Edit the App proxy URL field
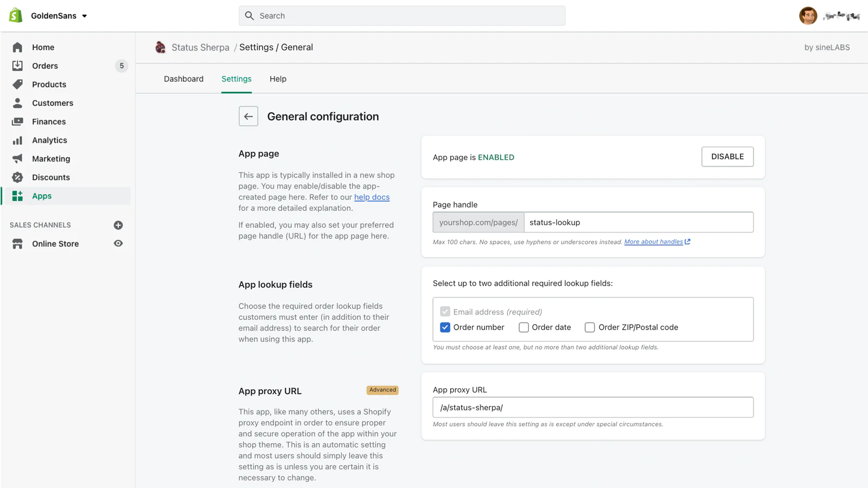The image size is (868, 488). 593,407
